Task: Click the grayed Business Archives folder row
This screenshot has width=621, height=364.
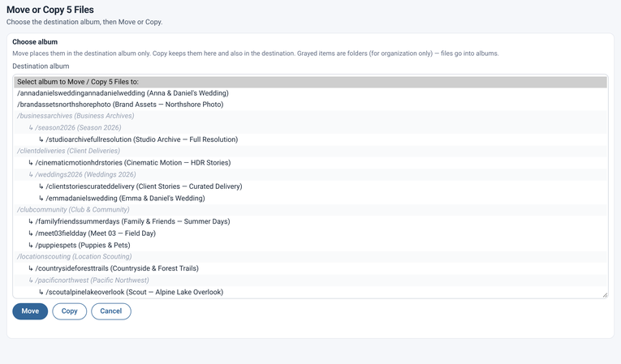Action: pos(310,116)
